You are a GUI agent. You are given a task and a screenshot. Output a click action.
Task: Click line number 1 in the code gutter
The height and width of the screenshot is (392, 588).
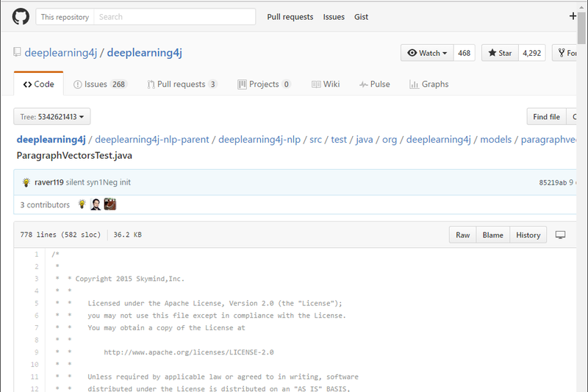pyautogui.click(x=36, y=254)
